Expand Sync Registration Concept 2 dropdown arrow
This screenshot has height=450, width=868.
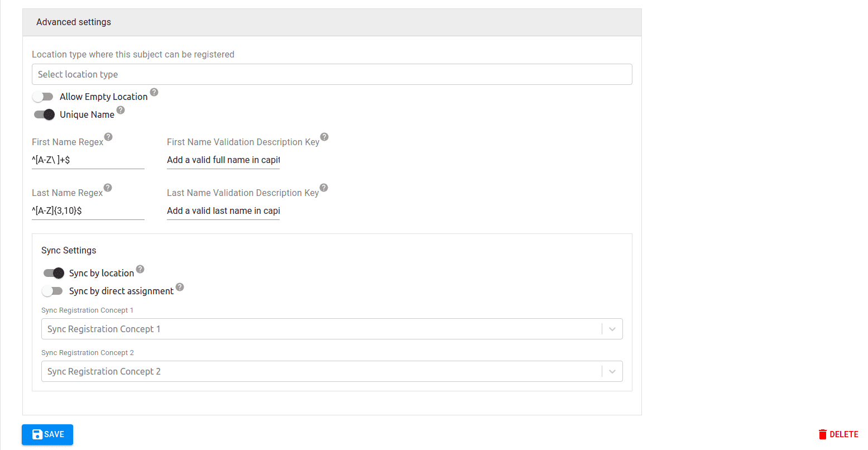tap(612, 371)
